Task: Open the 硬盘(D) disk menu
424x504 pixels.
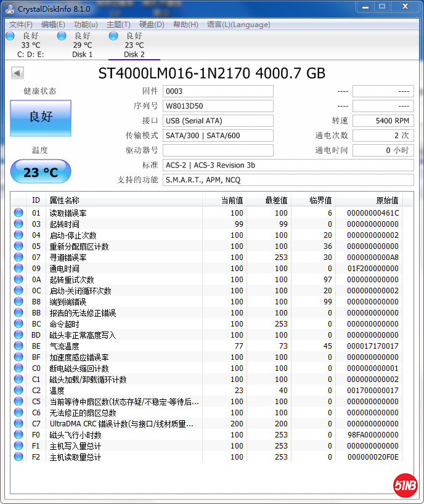Action: coord(152,25)
